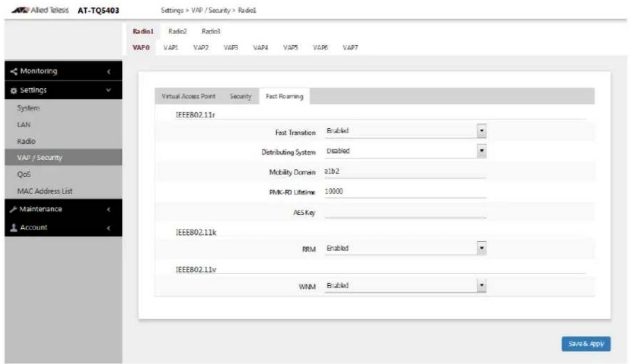The image size is (630, 364).
Task: Click the Settings menu label
Action: tap(34, 90)
